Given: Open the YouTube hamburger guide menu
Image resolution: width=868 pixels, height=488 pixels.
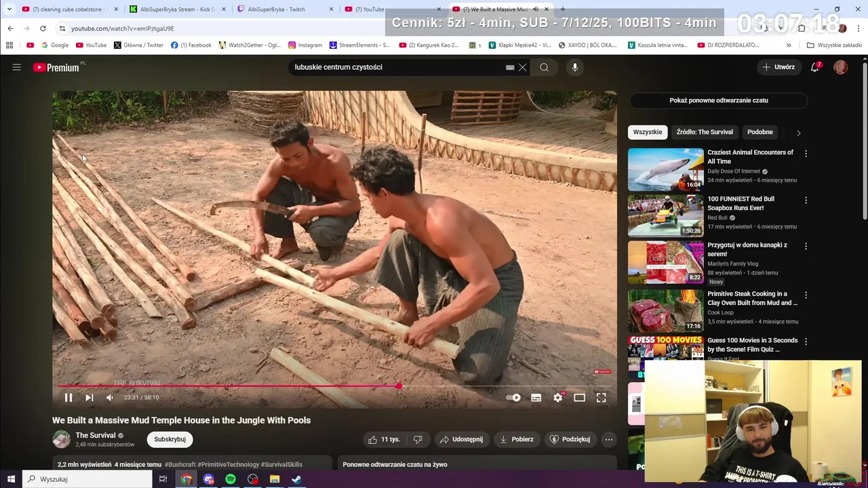Looking at the screenshot, I should click(17, 67).
